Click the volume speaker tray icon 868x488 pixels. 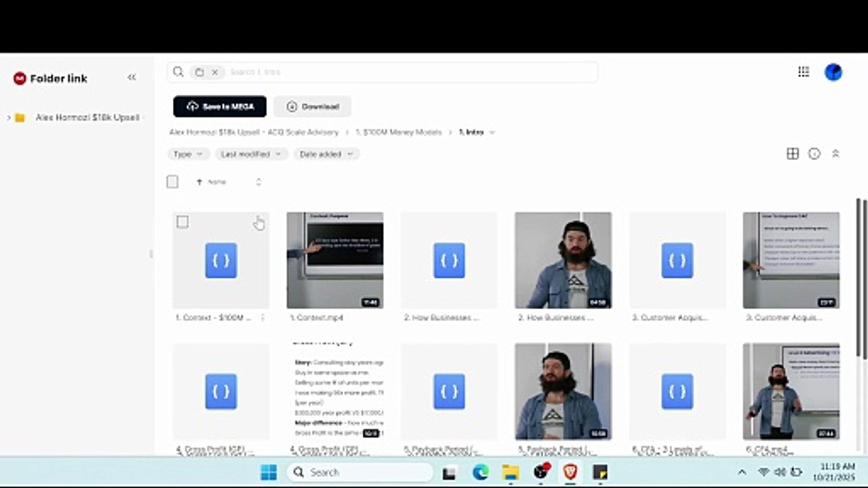pos(781,472)
